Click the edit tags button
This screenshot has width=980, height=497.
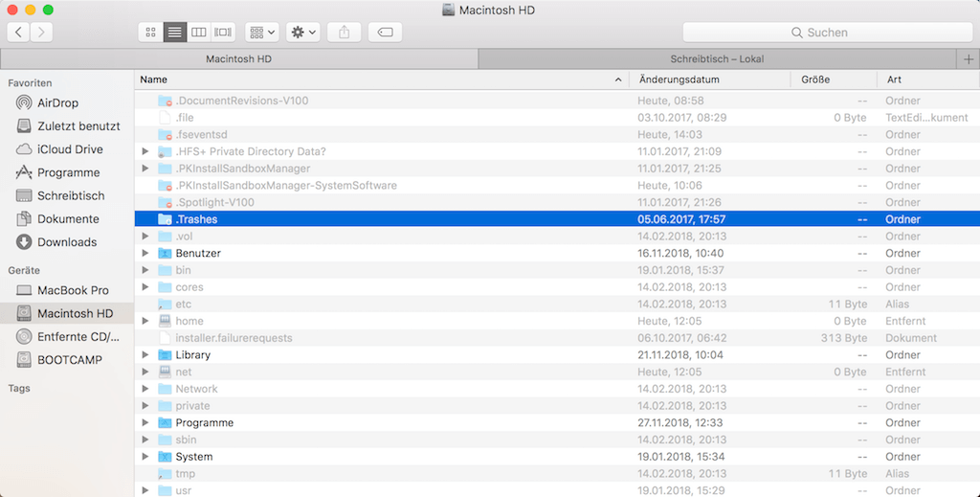coord(385,32)
